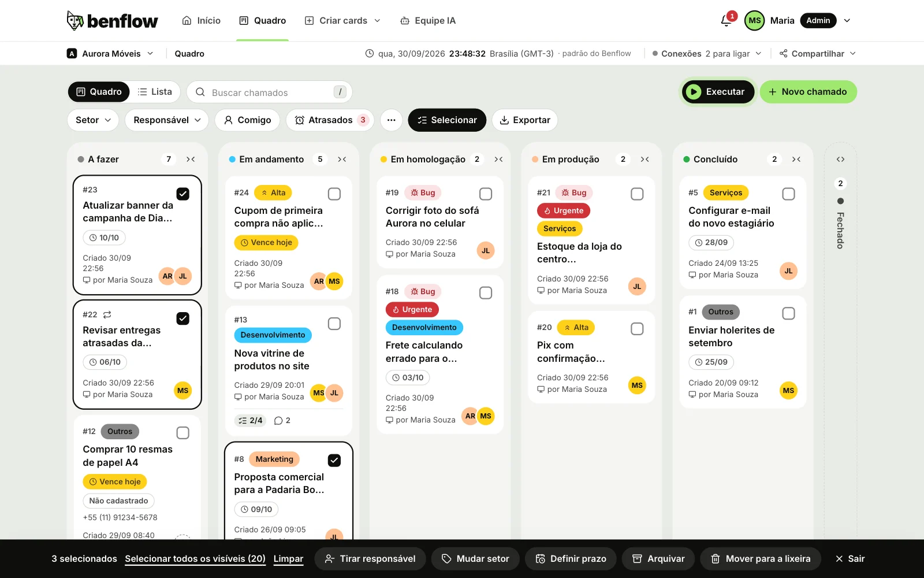Open the 2/4 checklist on card #13
The image size is (924, 578).
250,421
